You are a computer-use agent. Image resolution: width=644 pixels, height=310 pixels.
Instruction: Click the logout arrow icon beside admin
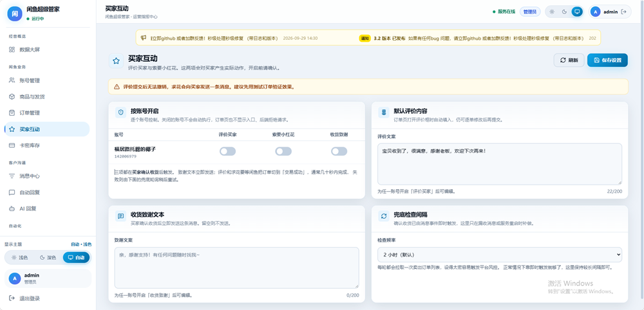click(624, 12)
